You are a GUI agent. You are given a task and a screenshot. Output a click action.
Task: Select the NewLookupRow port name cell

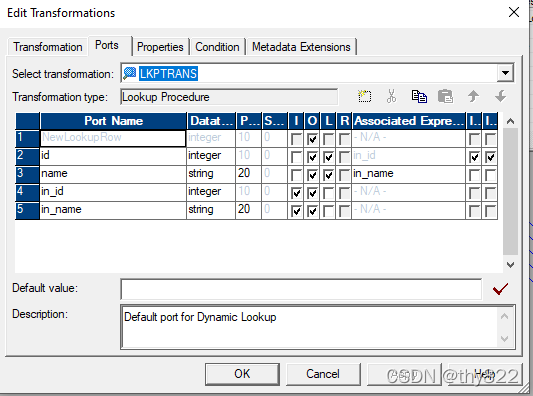[x=113, y=138]
